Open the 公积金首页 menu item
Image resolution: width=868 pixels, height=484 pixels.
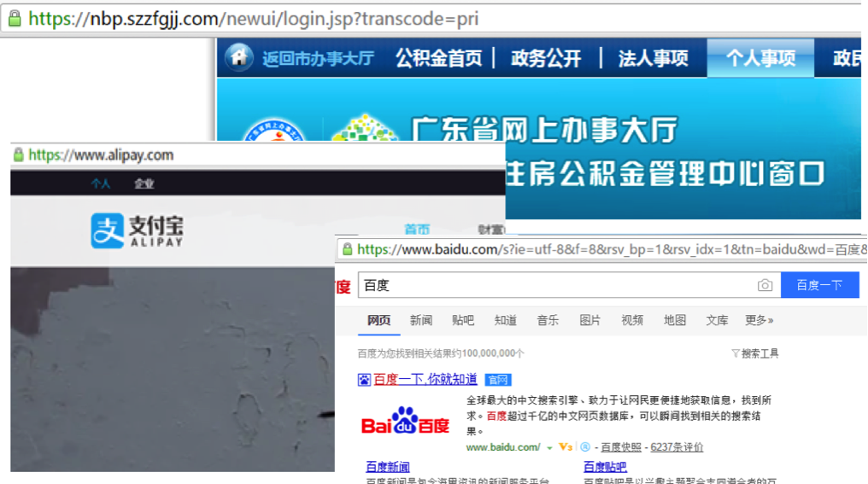click(438, 58)
